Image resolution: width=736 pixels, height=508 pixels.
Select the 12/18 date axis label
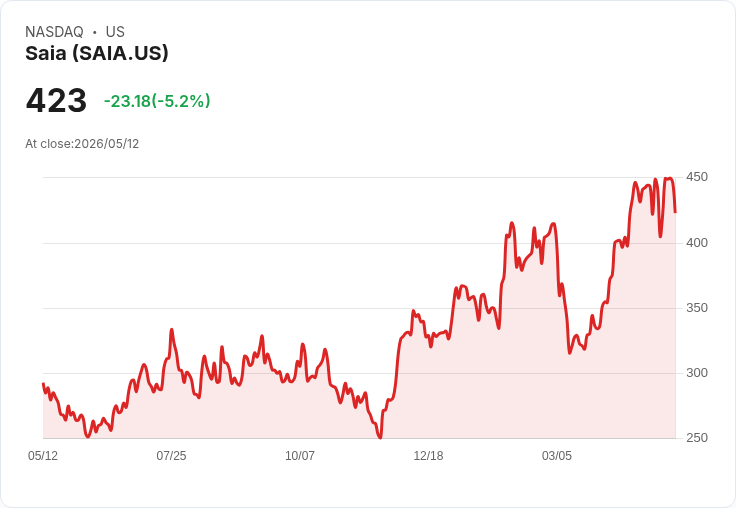(428, 455)
